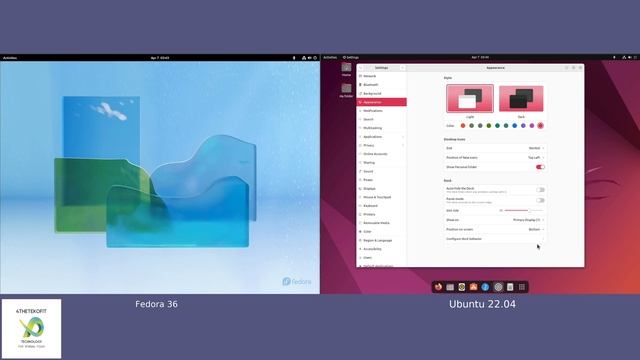Open Printers in Settings sidebar
Image resolution: width=640 pixels, height=360 pixels.
[x=382, y=214]
